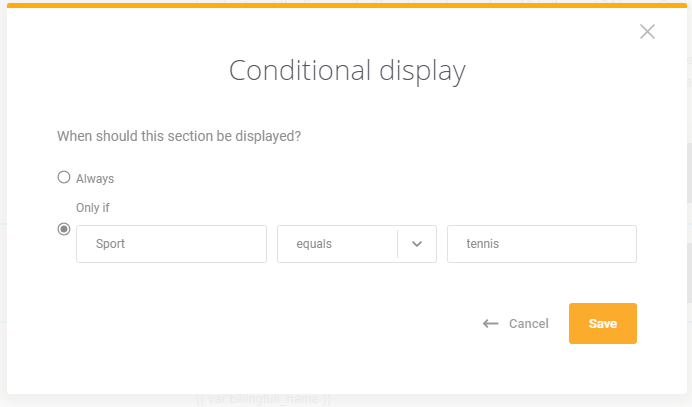Screen dimensions: 692x407
Task: Click the blank area below the Save button
Action: coord(602,369)
